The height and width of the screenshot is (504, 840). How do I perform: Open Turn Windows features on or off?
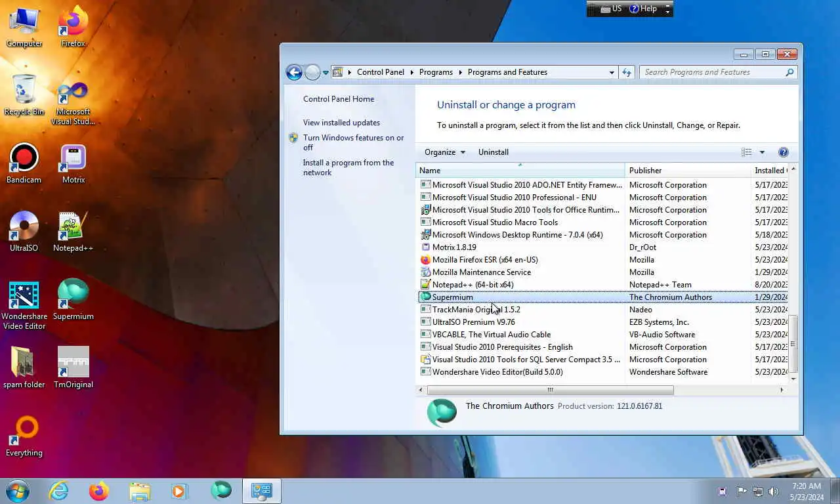353,142
